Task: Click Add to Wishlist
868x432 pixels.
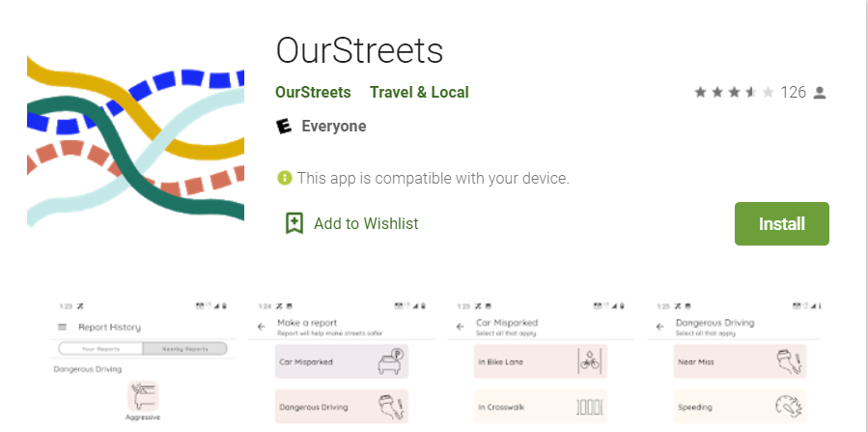Action: click(x=366, y=224)
